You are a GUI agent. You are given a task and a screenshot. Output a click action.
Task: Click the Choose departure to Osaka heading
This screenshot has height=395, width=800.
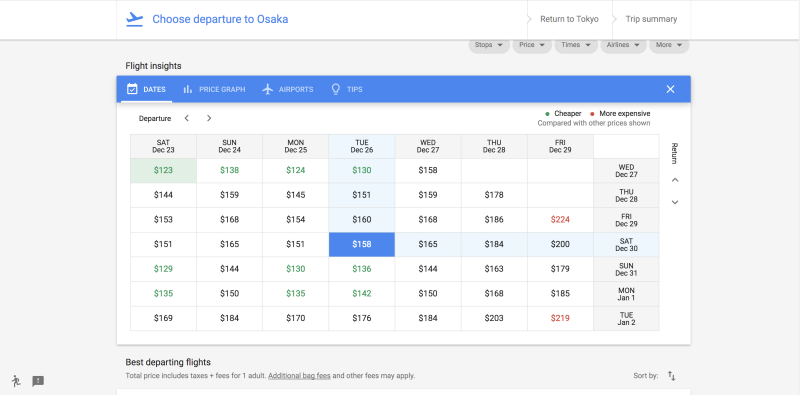click(x=220, y=19)
